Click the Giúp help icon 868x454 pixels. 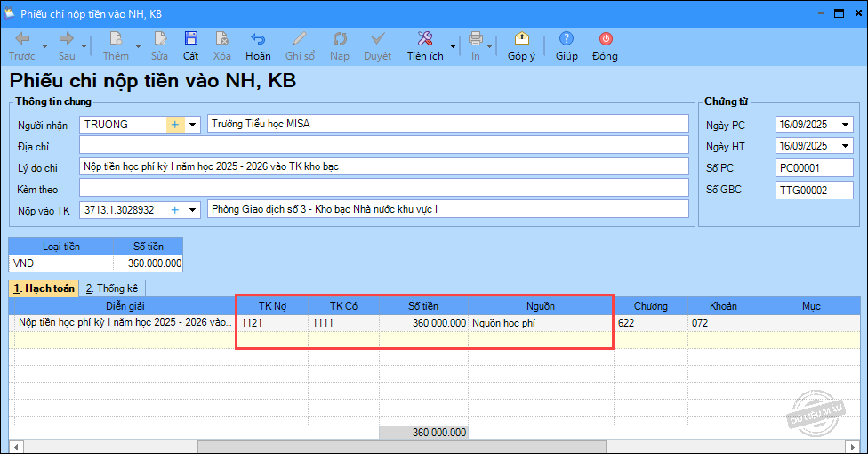click(x=567, y=39)
